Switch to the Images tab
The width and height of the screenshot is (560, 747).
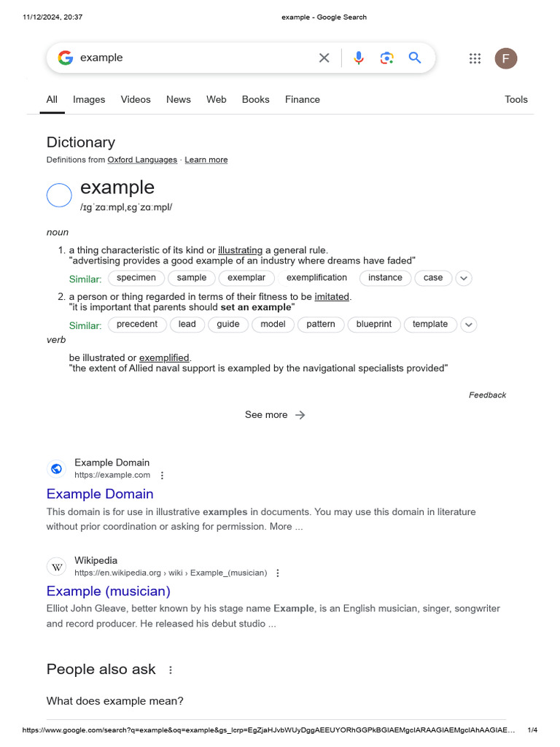pyautogui.click(x=89, y=99)
